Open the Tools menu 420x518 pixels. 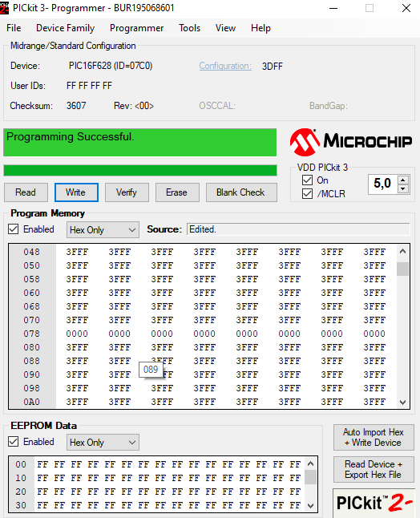click(x=189, y=28)
